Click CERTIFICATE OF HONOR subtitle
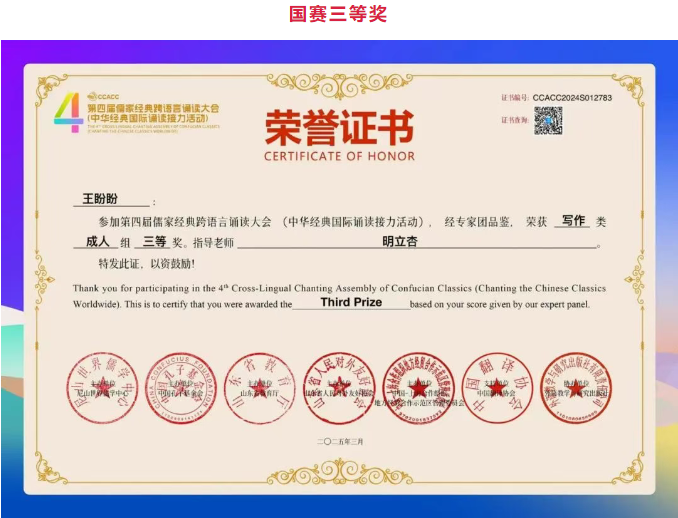 [339, 156]
